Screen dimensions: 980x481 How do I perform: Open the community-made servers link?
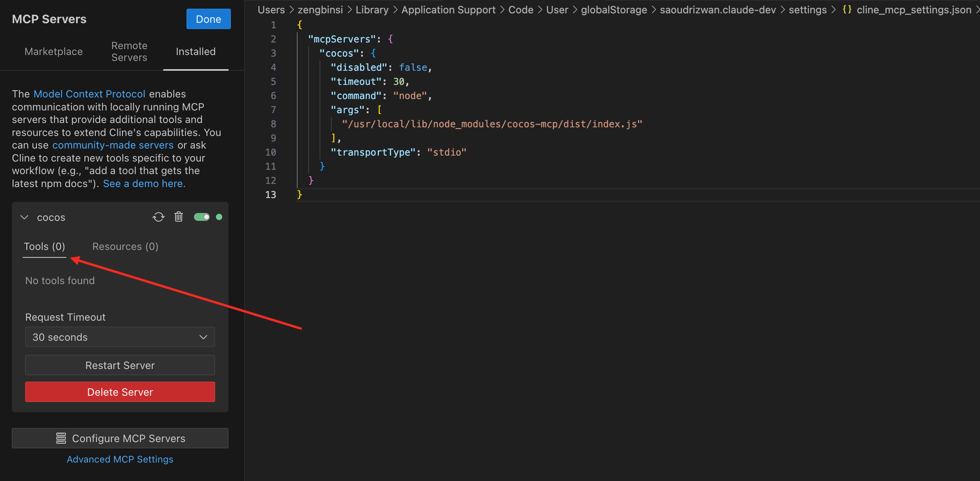113,145
